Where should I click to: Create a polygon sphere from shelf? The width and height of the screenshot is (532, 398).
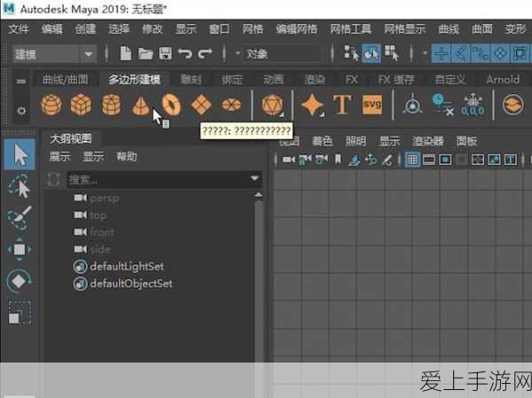51,105
